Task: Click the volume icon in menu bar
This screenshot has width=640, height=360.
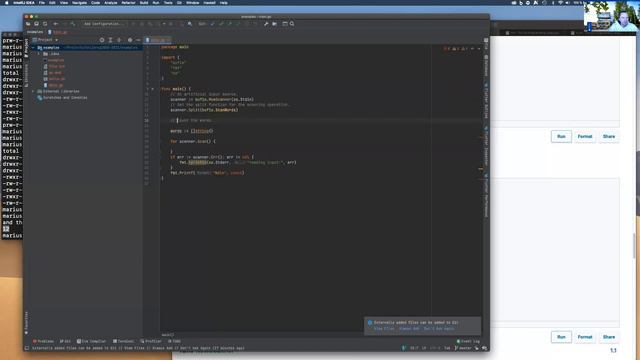Action: [x=568, y=2]
